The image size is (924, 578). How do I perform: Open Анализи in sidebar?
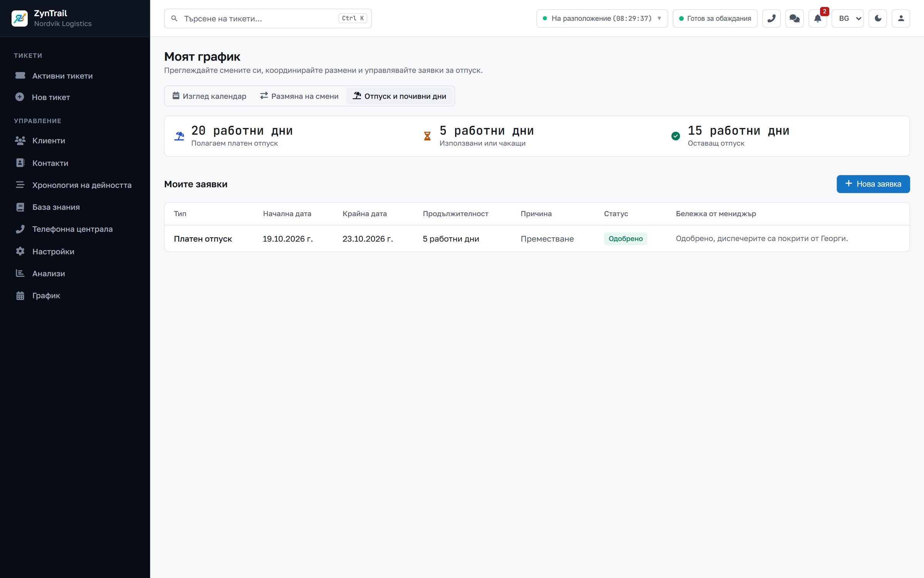[75, 273]
